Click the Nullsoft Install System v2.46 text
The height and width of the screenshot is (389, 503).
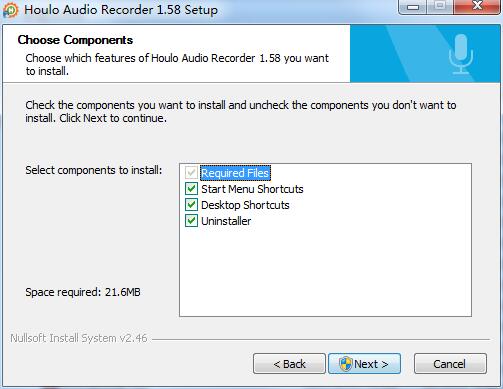(x=79, y=338)
